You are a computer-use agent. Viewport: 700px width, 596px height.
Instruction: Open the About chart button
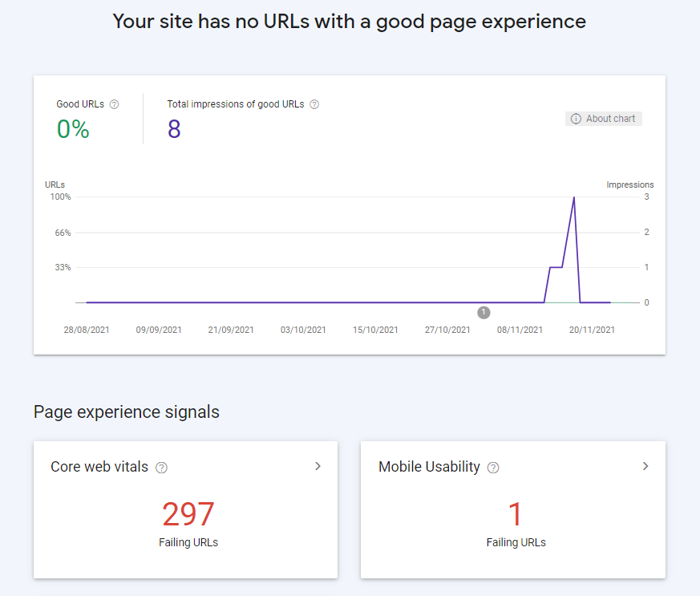pos(604,119)
